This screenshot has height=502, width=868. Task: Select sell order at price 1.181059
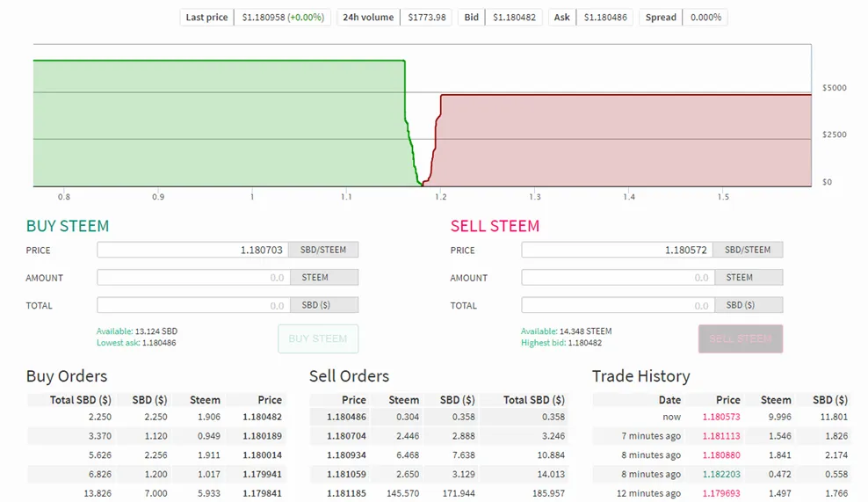pyautogui.click(x=439, y=474)
